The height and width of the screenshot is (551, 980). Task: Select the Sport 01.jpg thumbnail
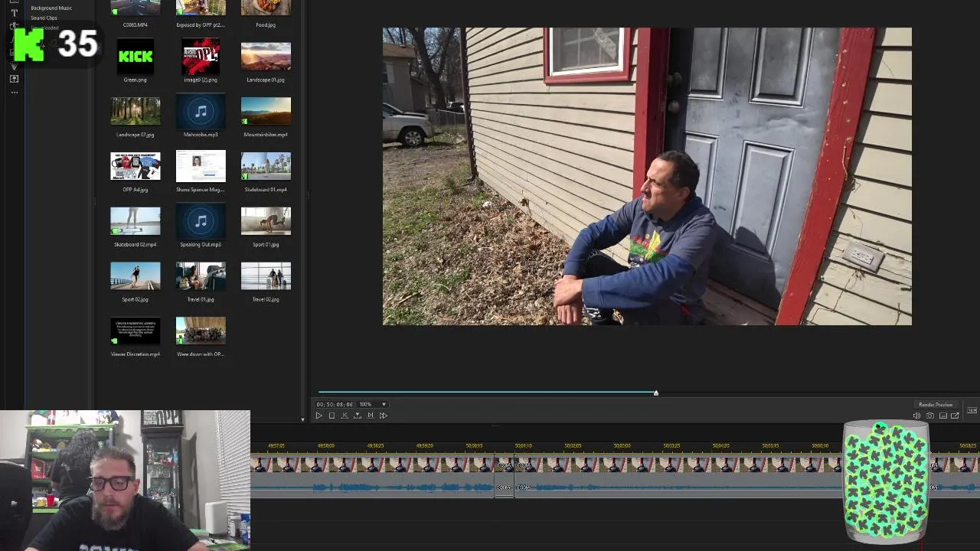(x=266, y=221)
